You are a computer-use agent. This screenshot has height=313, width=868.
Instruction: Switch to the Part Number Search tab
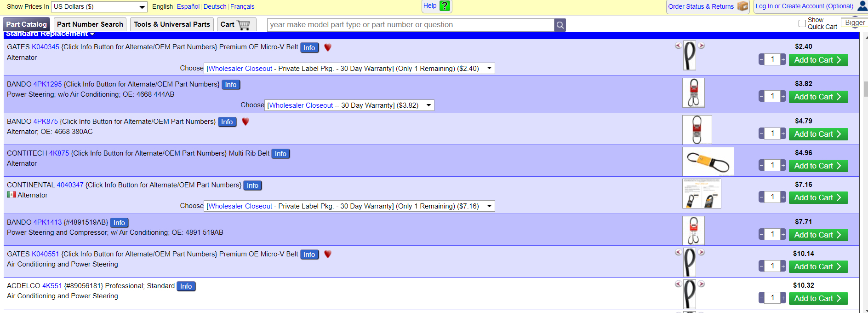point(90,24)
